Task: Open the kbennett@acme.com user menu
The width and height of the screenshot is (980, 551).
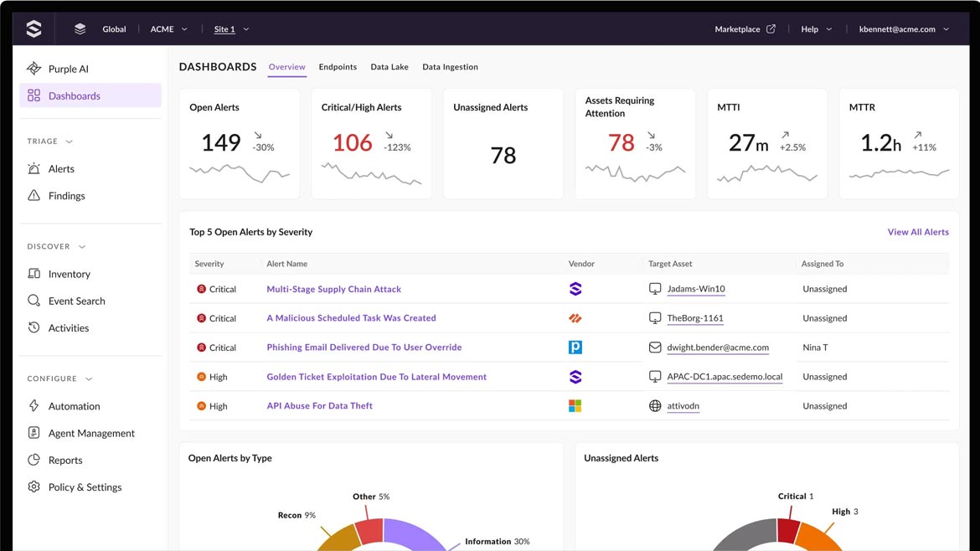Action: pos(904,29)
